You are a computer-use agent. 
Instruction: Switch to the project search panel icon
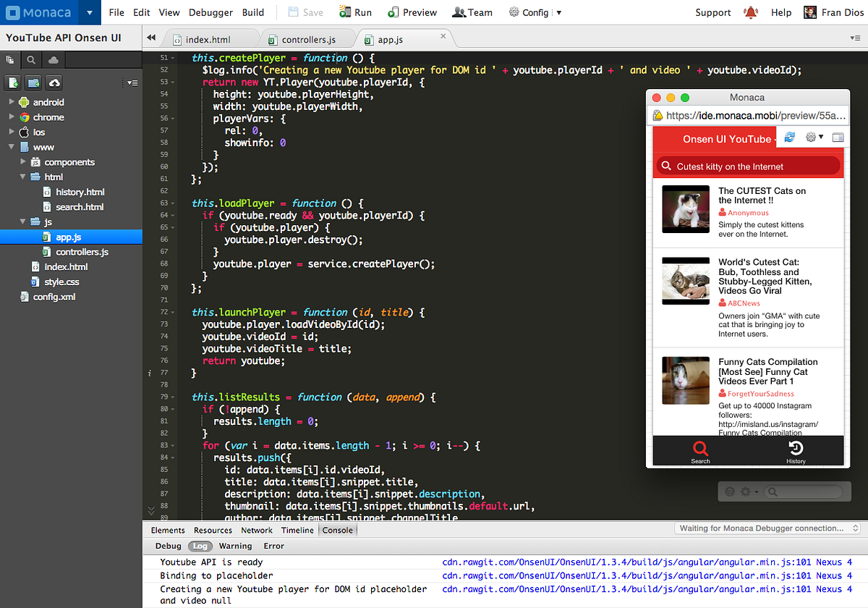click(32, 60)
